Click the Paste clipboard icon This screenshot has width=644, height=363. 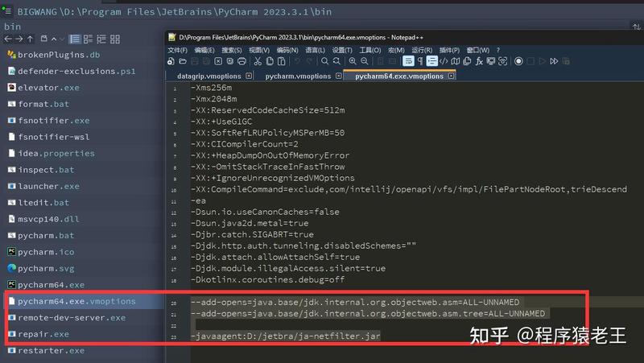click(x=281, y=61)
